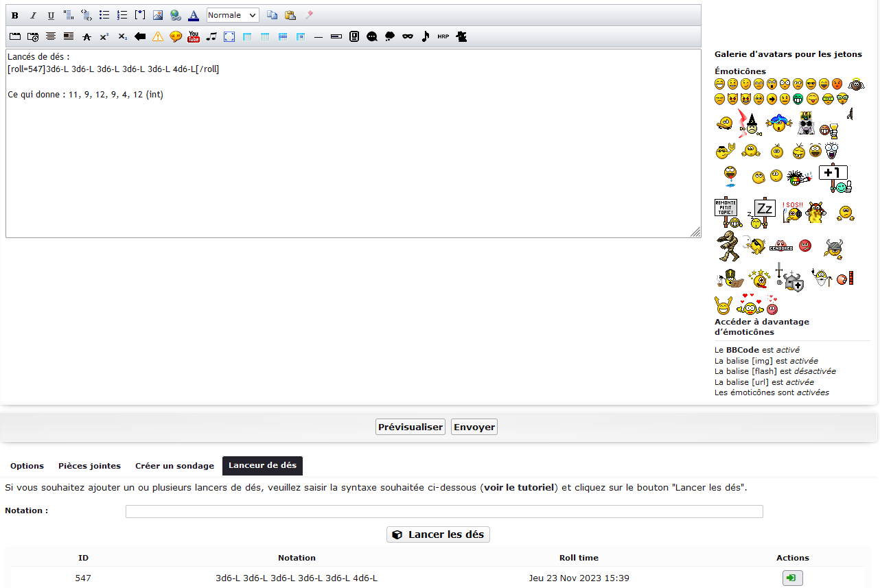880x588 pixels.
Task: Click the roll ID cell '547'
Action: point(83,578)
